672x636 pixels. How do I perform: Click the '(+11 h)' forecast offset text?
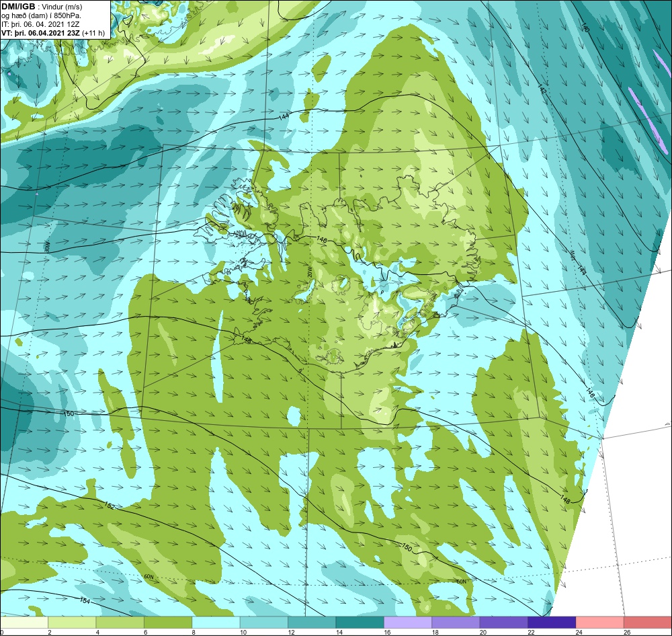pyautogui.click(x=93, y=32)
